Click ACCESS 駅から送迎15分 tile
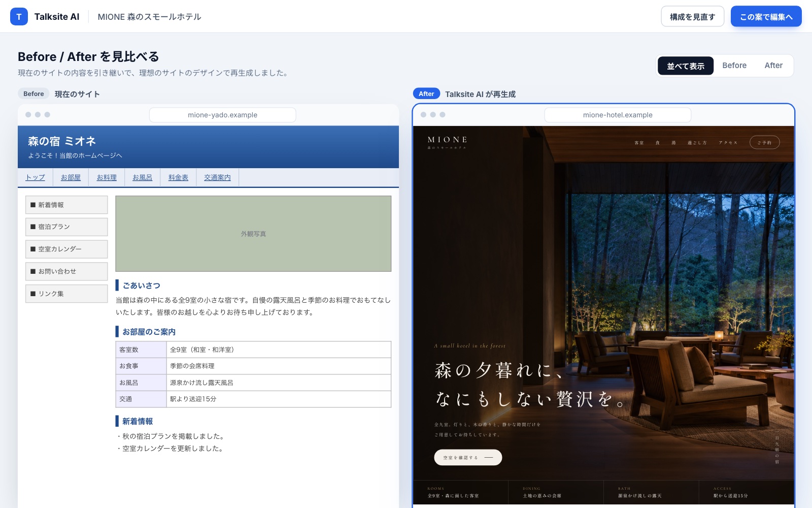This screenshot has height=508, width=812. pos(747,492)
